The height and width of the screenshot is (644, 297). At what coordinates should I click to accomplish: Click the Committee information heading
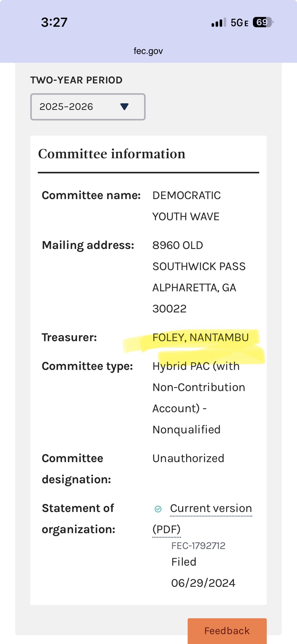point(112,154)
